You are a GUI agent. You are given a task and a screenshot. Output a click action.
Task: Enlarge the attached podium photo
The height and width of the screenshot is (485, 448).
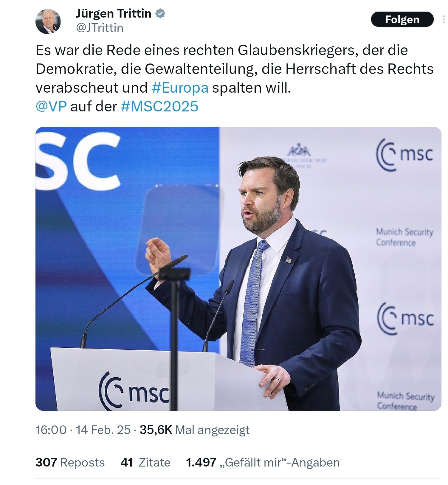(238, 269)
